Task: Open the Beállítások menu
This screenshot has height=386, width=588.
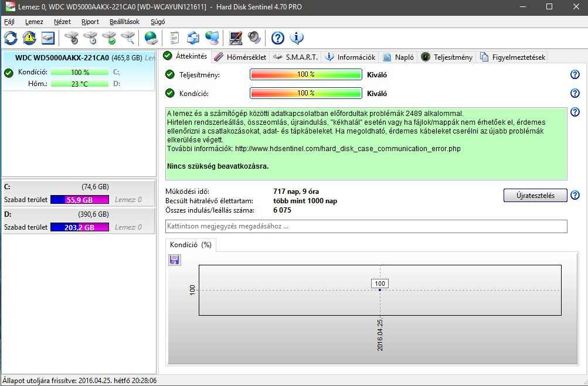Action: (x=124, y=22)
